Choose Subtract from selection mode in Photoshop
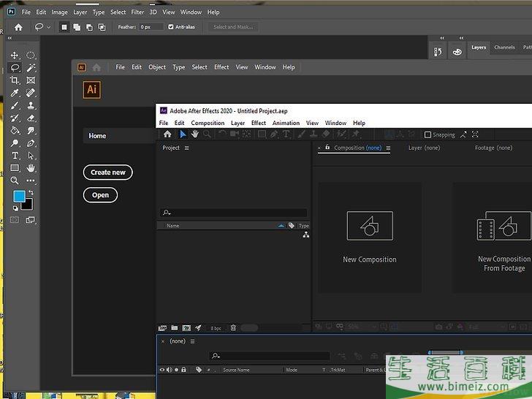The image size is (532, 399). (x=90, y=27)
